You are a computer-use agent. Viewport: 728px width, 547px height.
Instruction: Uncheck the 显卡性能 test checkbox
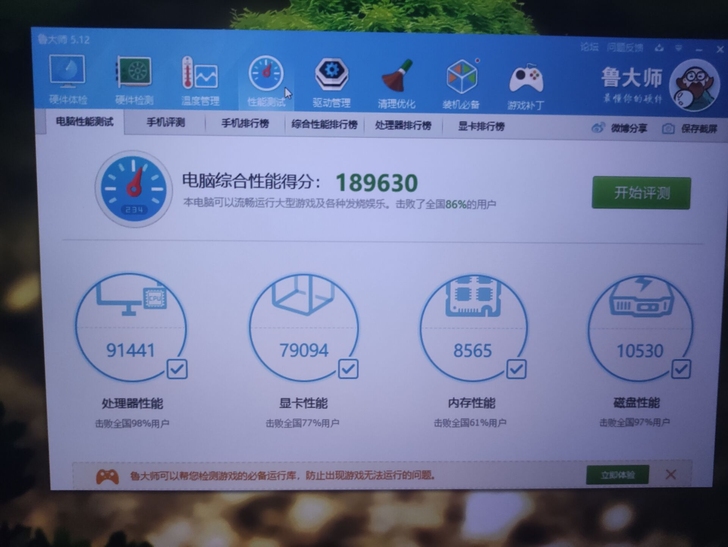click(348, 369)
